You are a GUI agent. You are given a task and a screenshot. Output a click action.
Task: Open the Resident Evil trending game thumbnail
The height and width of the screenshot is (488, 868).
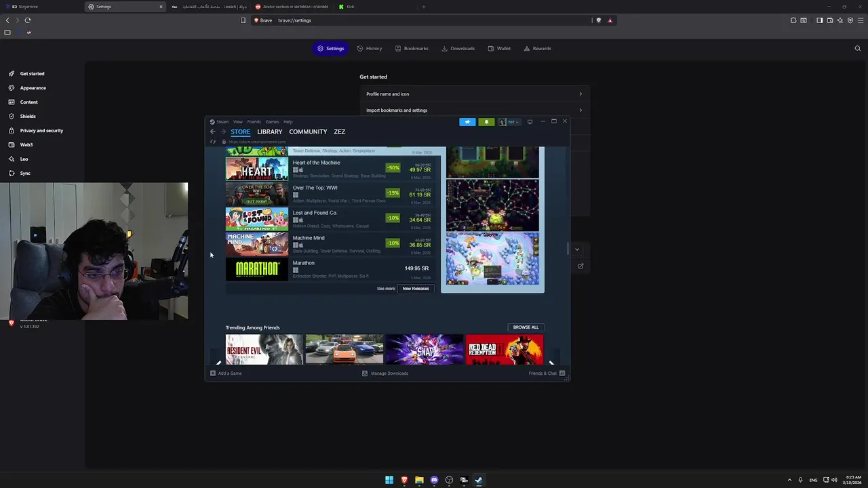(x=264, y=349)
